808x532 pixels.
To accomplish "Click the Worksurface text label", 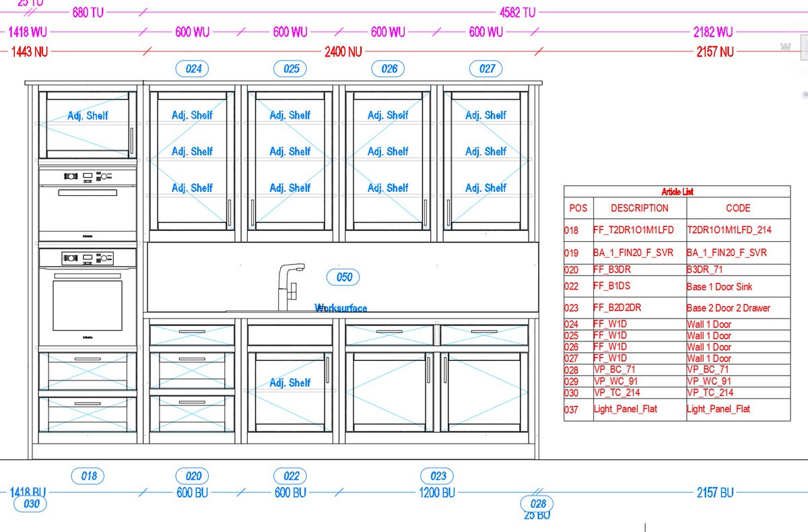I will point(341,308).
